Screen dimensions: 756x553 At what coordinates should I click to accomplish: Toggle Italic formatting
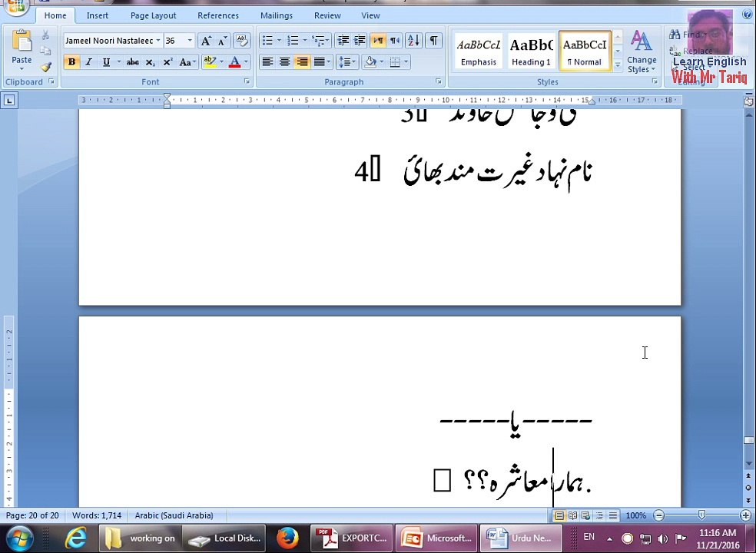point(88,62)
